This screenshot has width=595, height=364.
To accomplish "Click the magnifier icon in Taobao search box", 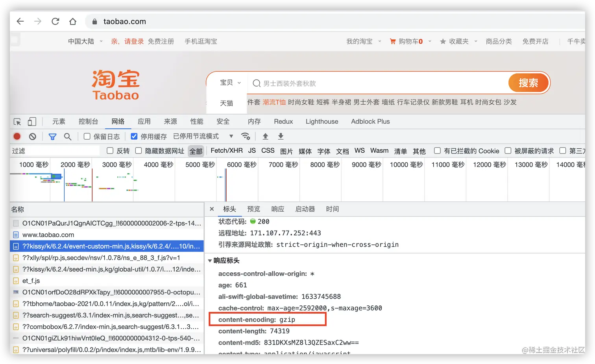I will [257, 83].
